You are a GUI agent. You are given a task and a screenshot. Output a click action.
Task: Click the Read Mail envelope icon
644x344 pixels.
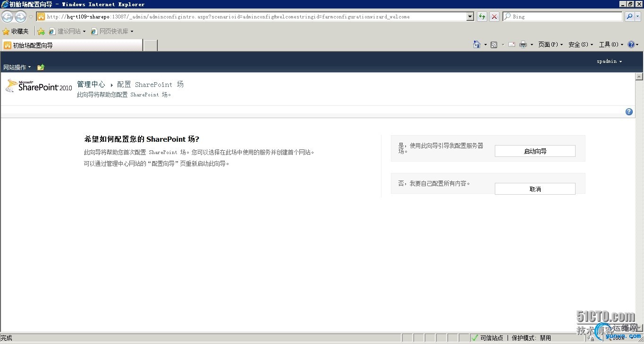(x=511, y=44)
